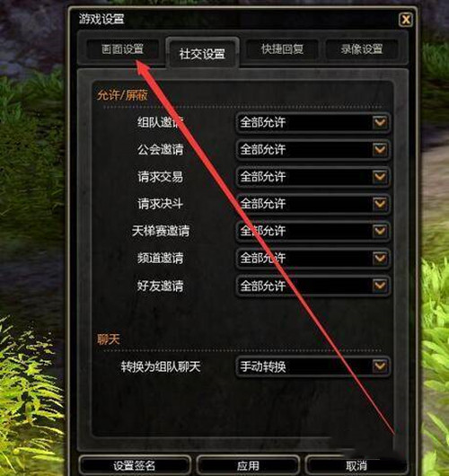Click the 手动转换 combo box field
The image size is (449, 476).
coord(313,366)
